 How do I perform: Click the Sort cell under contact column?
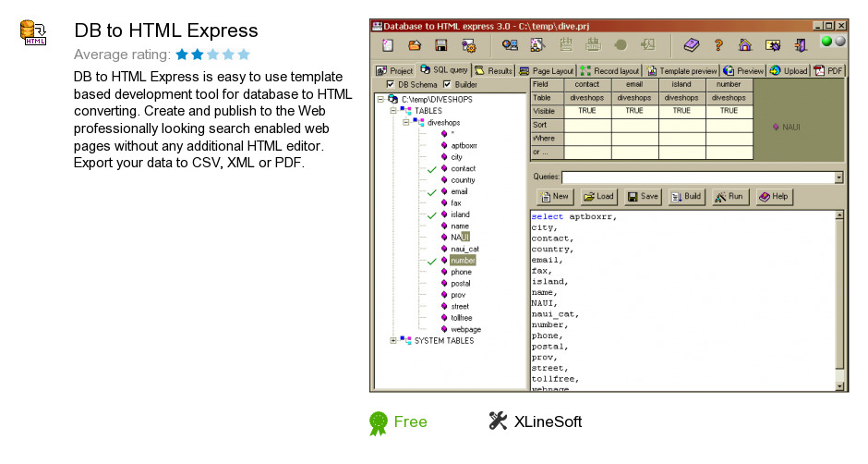coord(587,126)
